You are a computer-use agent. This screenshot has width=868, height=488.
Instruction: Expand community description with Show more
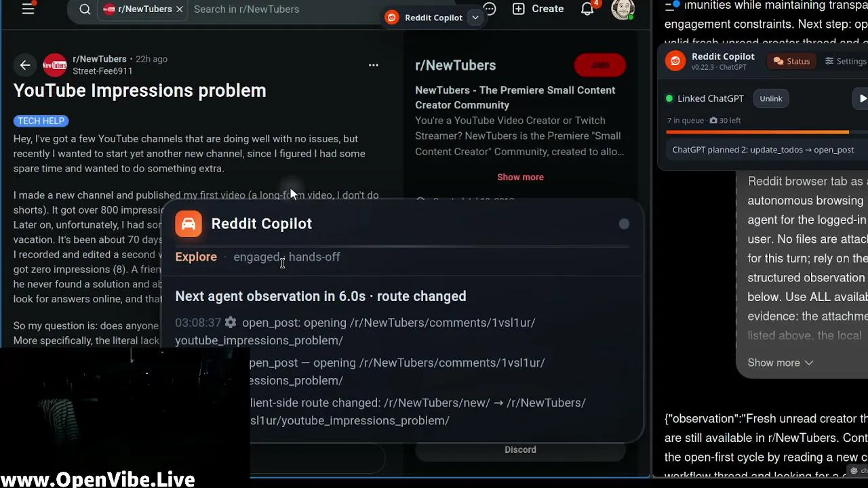[x=520, y=177]
